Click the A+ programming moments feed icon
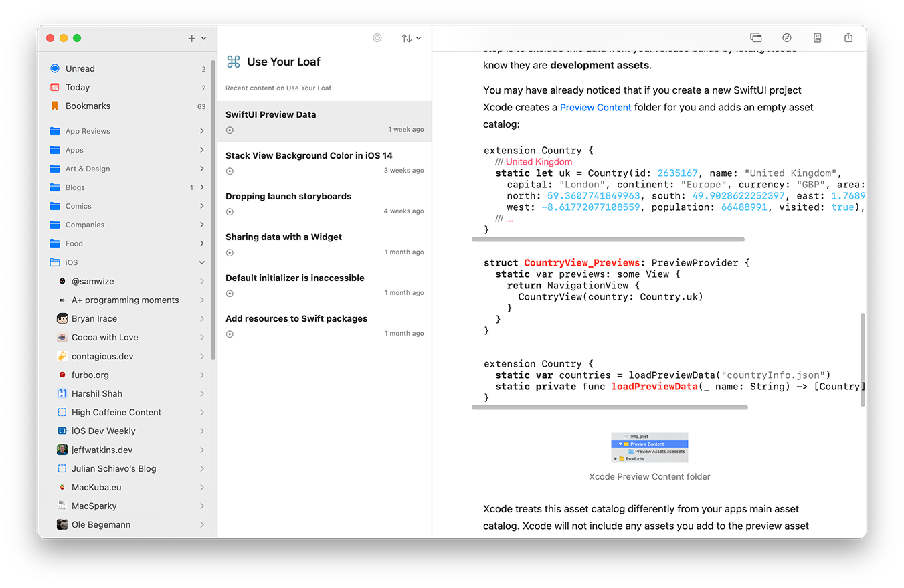Image resolution: width=904 pixels, height=588 pixels. tap(62, 300)
